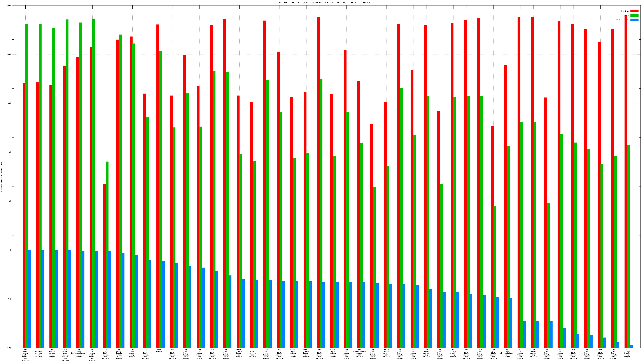Screen dimensions: 644x362
Task: Click the apews.org origin x-axis label
Action: 132,353
